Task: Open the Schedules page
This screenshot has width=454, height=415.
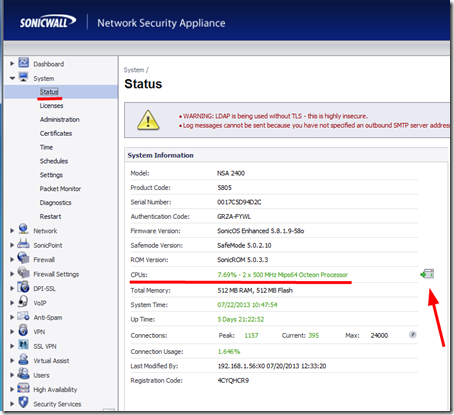Action: tap(54, 161)
